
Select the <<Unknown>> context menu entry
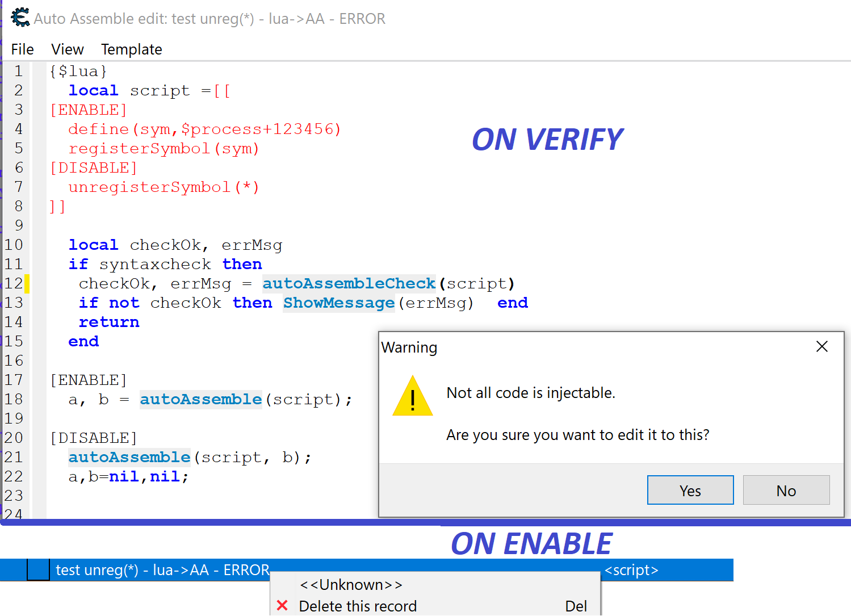(351, 585)
